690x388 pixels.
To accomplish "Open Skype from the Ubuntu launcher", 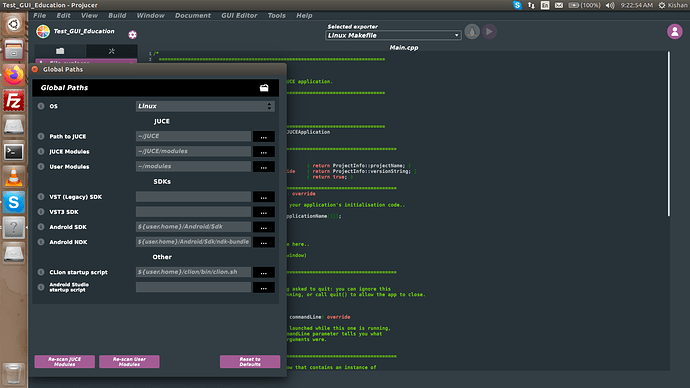I will coord(14,202).
